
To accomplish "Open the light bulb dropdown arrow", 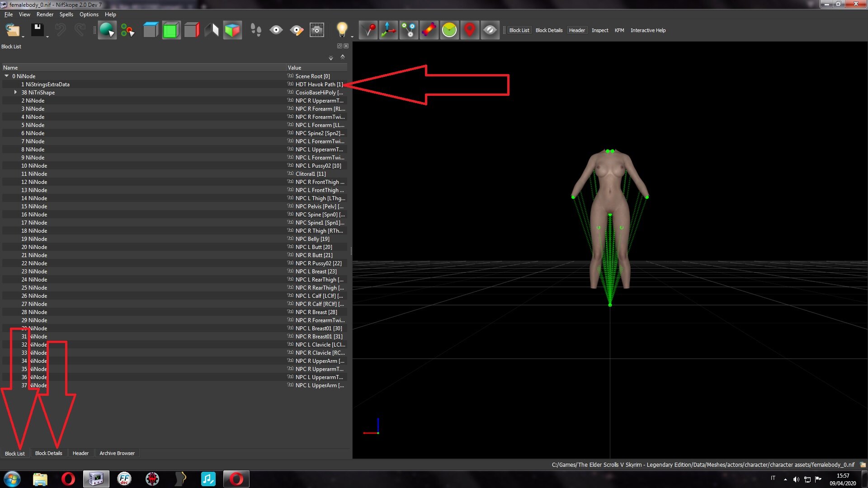I will 352,37.
